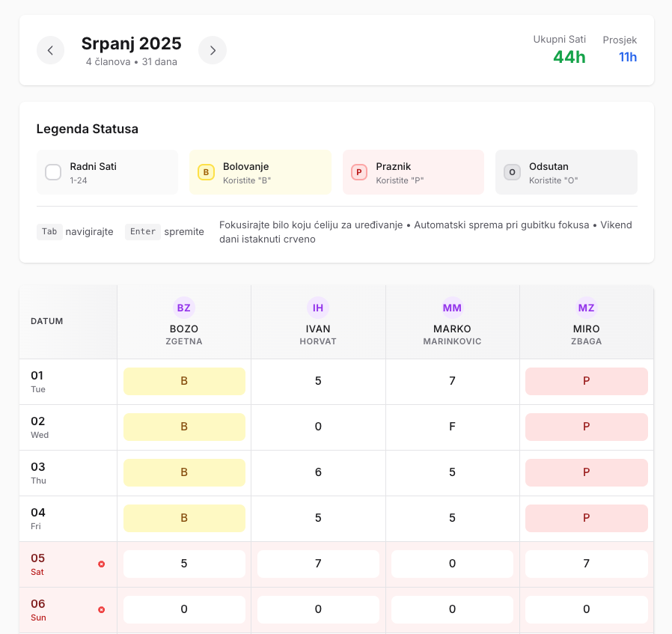Viewport: 672px width, 634px height.
Task: Click the gray O Odsutan badge in legend
Action: [x=512, y=172]
